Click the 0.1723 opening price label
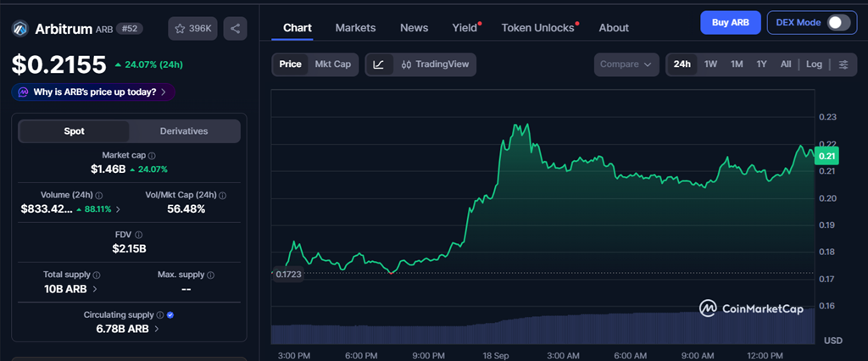The height and width of the screenshot is (361, 868). 288,274
